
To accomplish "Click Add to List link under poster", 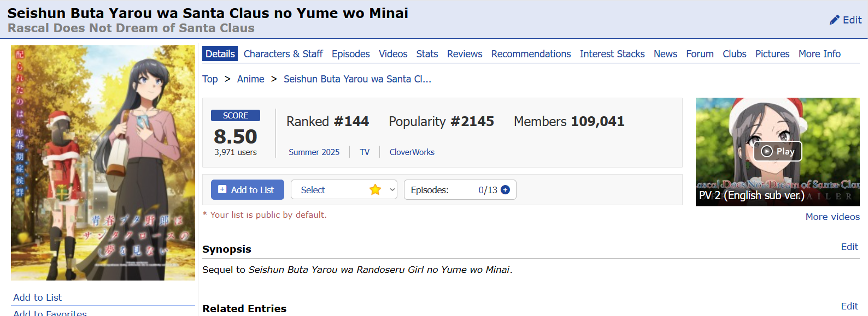I will coord(37,297).
